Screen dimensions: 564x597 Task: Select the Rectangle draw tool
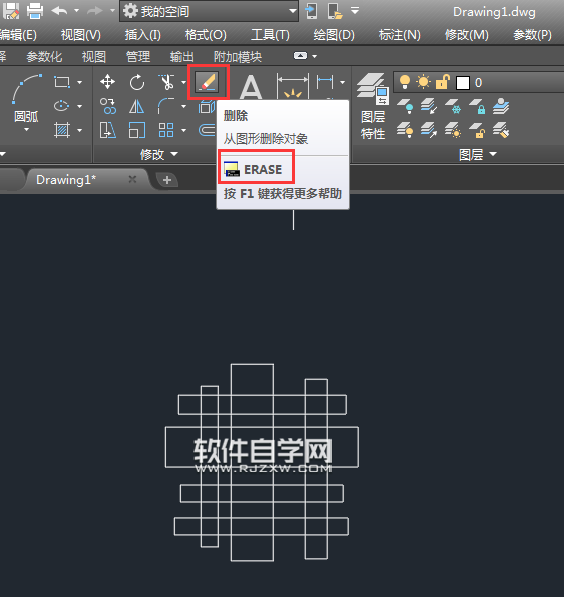(62, 82)
